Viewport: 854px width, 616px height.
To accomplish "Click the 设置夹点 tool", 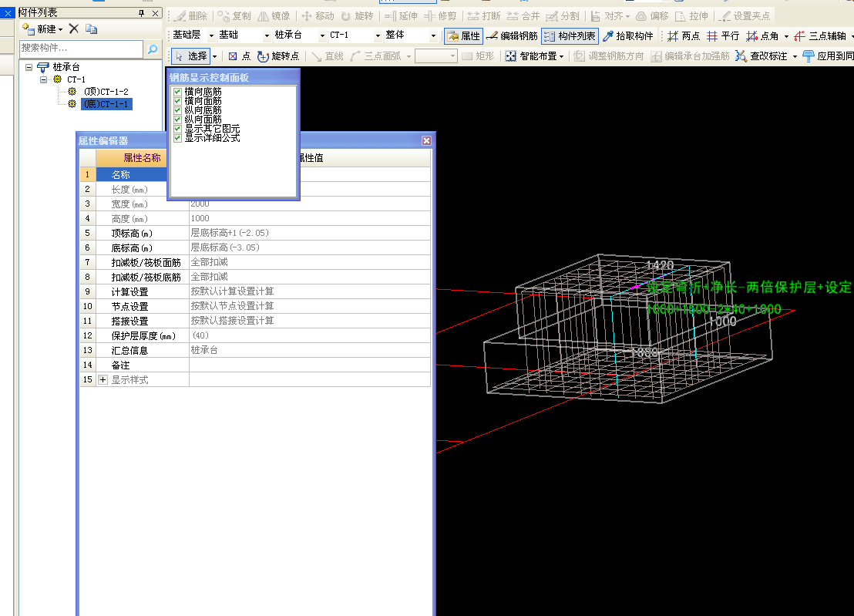I will 745,16.
